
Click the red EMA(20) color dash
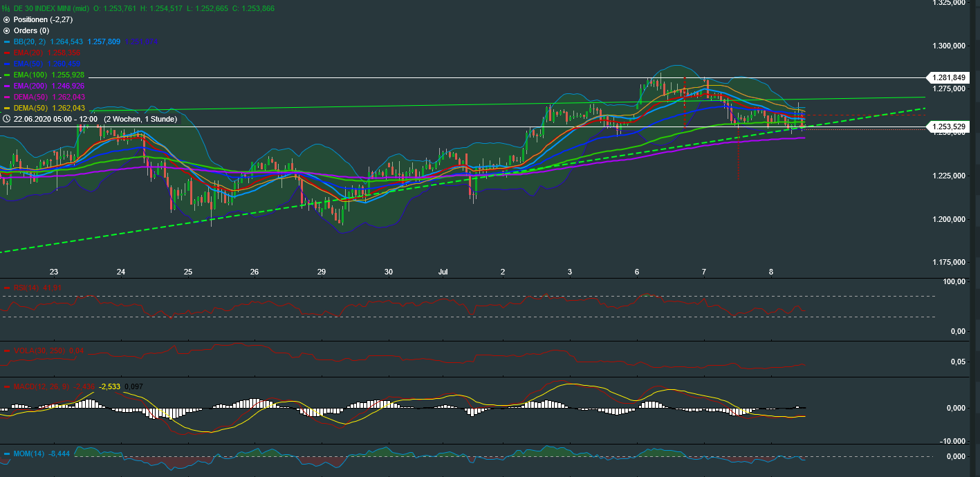point(6,53)
